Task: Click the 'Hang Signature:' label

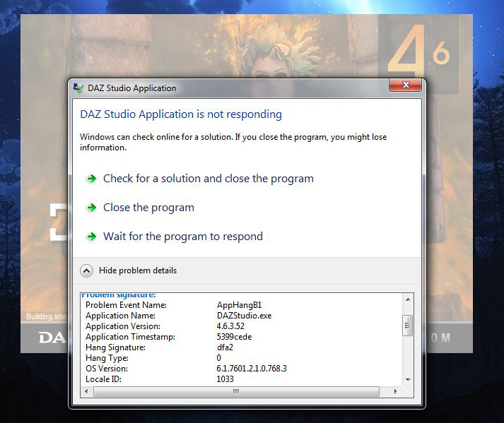Action: [115, 347]
